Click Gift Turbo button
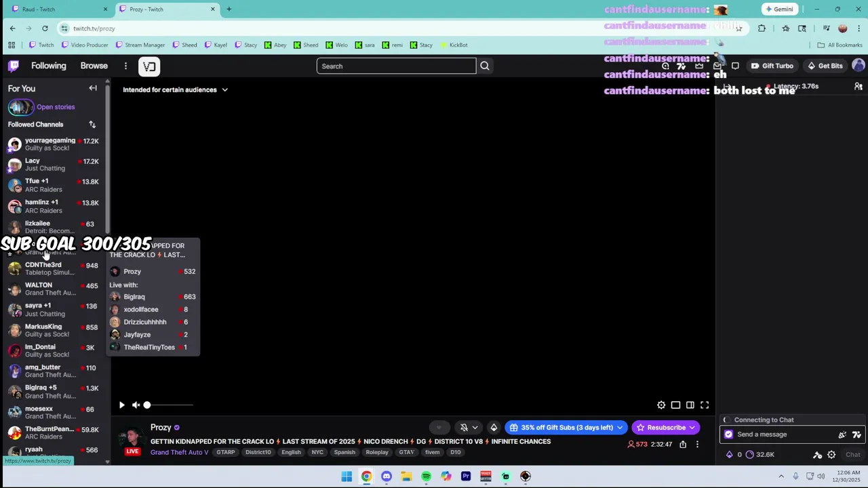Image resolution: width=868 pixels, height=488 pixels. coord(772,66)
